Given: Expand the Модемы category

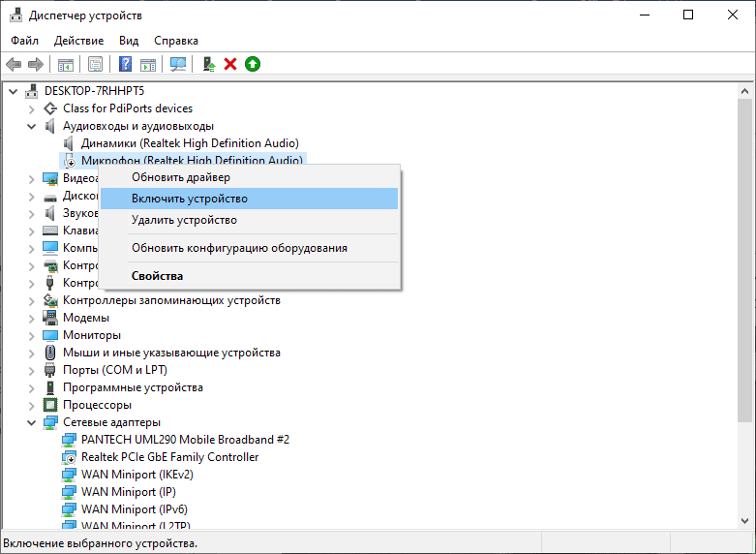Looking at the screenshot, I should [32, 318].
